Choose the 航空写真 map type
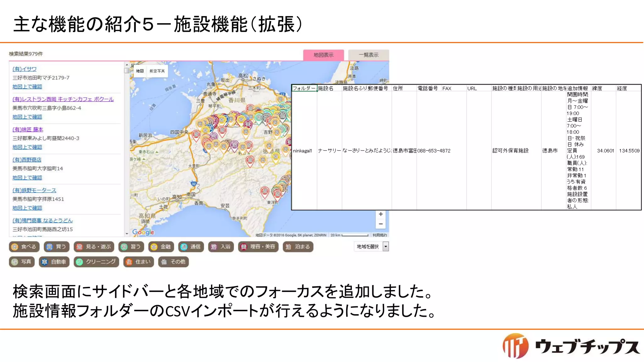Screen dimensions: 644x362 pos(157,71)
